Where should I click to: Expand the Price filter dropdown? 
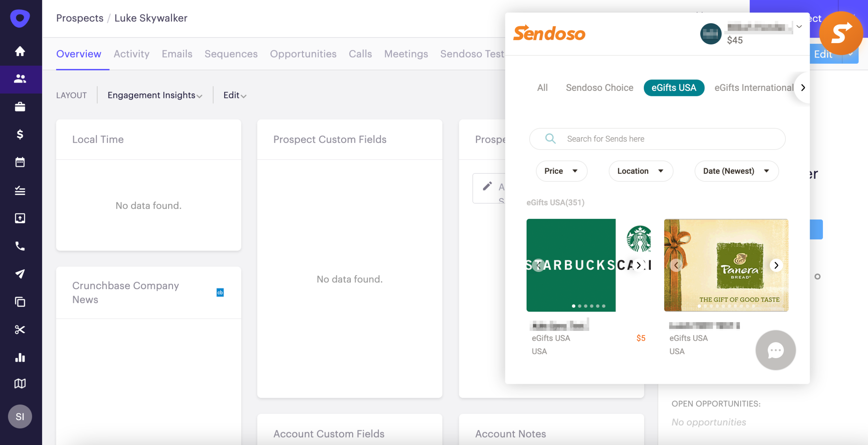pos(561,171)
